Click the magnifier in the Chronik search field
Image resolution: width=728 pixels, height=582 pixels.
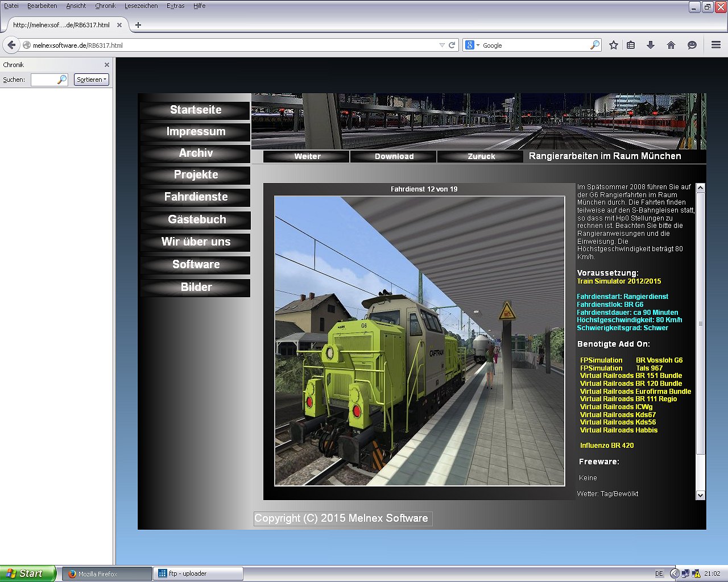pyautogui.click(x=62, y=80)
